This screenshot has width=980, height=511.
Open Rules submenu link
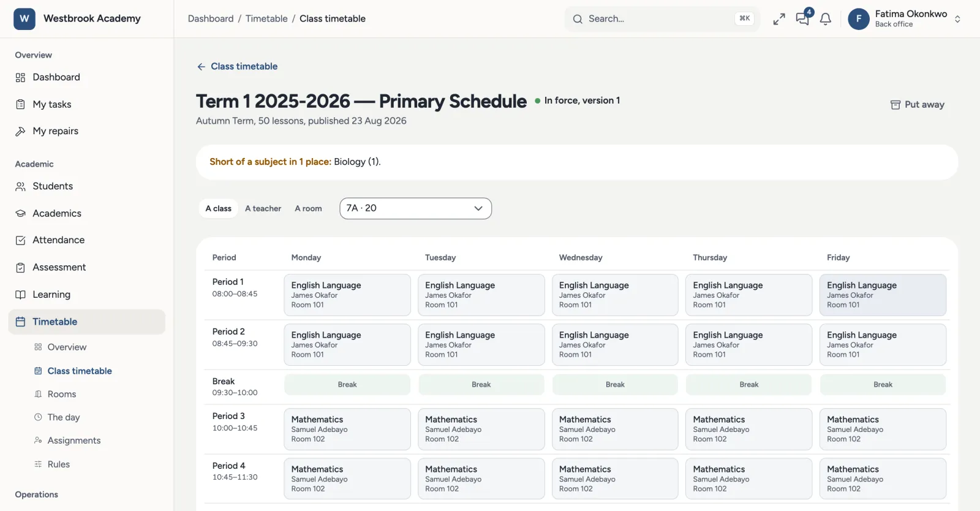point(59,464)
